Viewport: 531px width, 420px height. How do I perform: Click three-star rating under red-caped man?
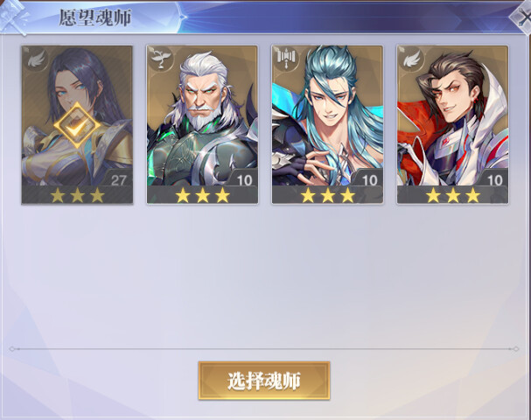[453, 195]
